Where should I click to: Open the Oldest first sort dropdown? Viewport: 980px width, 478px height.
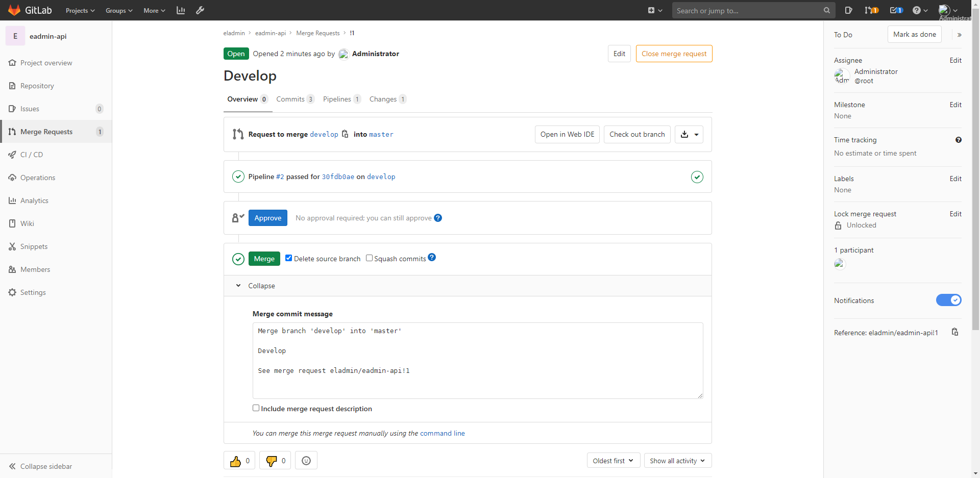[x=613, y=461]
